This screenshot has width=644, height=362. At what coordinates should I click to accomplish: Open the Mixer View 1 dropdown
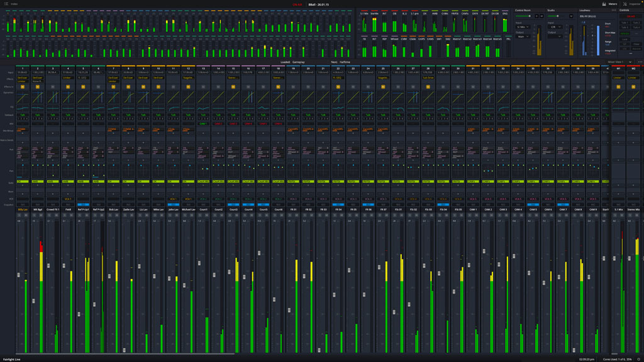point(619,62)
